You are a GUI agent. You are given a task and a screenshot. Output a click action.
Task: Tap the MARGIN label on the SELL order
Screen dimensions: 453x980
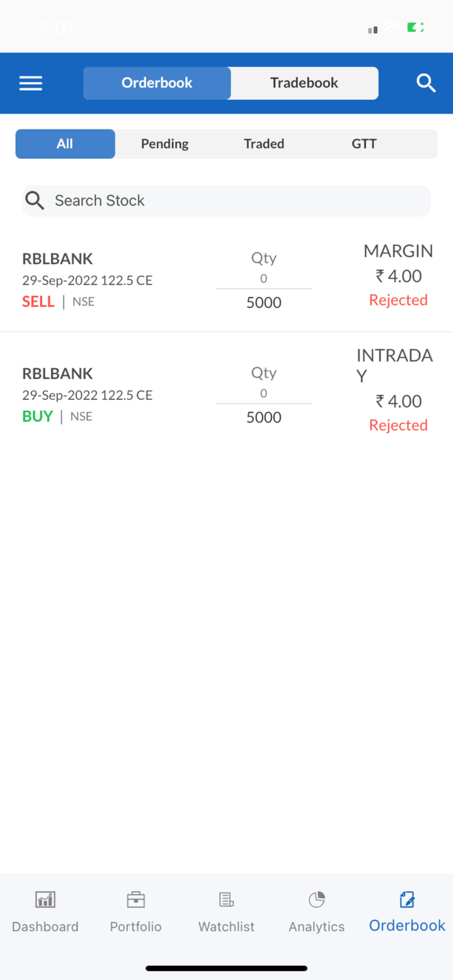[x=398, y=251]
